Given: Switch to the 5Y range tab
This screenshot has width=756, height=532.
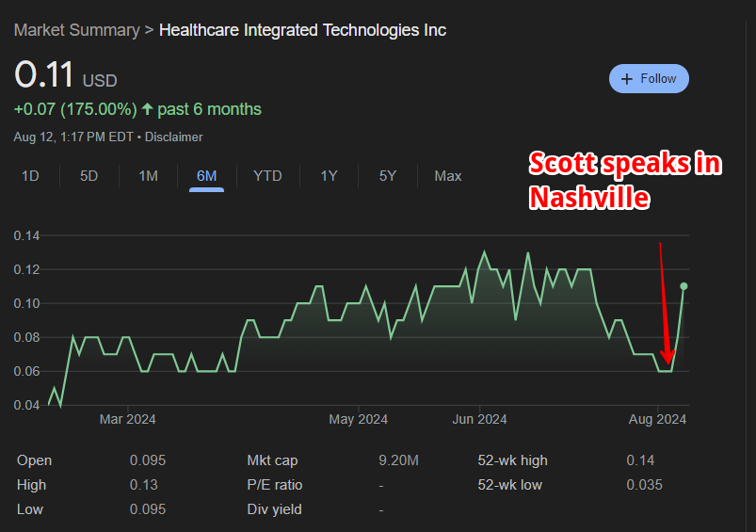Looking at the screenshot, I should (x=388, y=176).
